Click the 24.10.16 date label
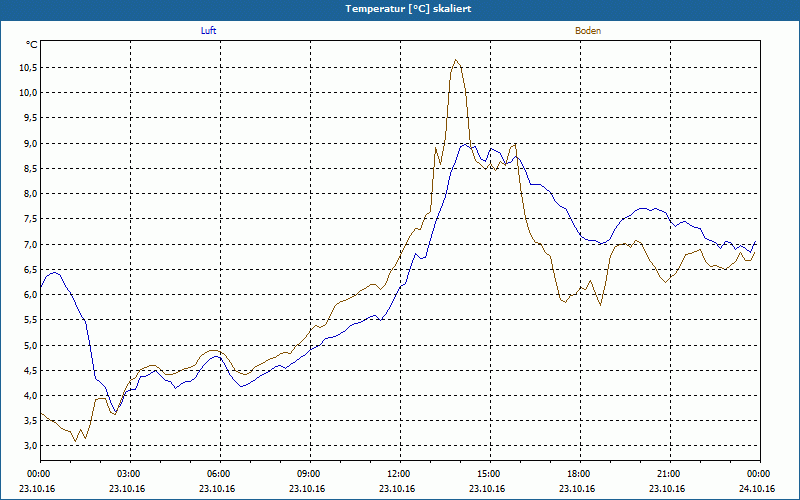This screenshot has height=500, width=800. (760, 489)
